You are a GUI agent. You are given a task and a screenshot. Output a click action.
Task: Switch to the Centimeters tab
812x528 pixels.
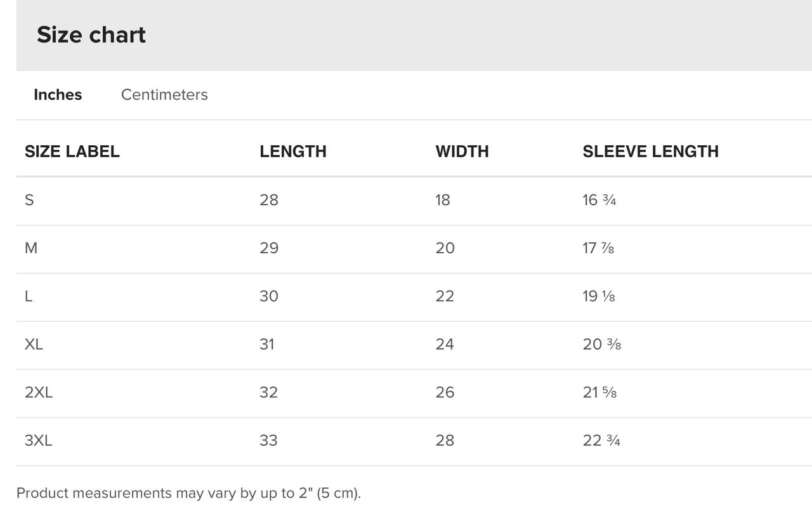point(164,95)
